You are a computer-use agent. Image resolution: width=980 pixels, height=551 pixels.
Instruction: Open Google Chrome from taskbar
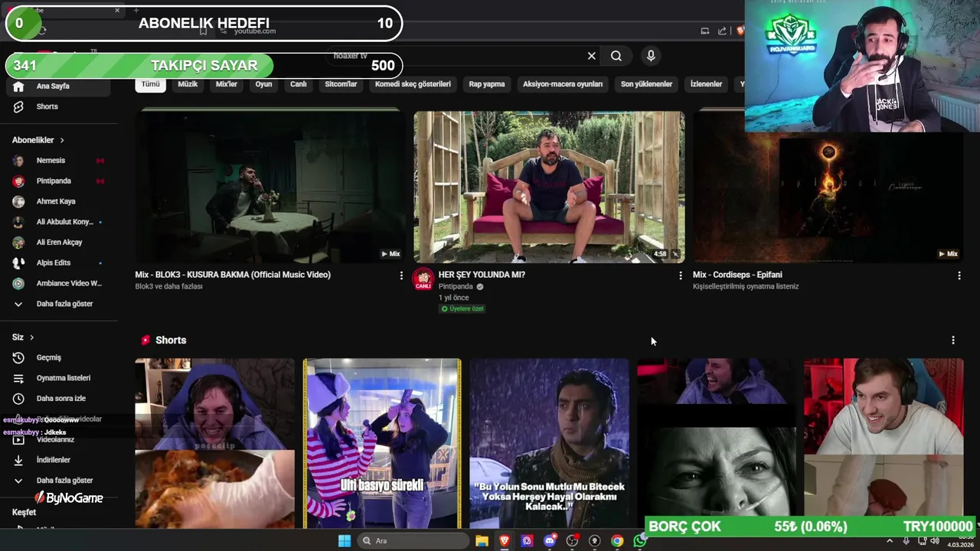click(x=617, y=541)
